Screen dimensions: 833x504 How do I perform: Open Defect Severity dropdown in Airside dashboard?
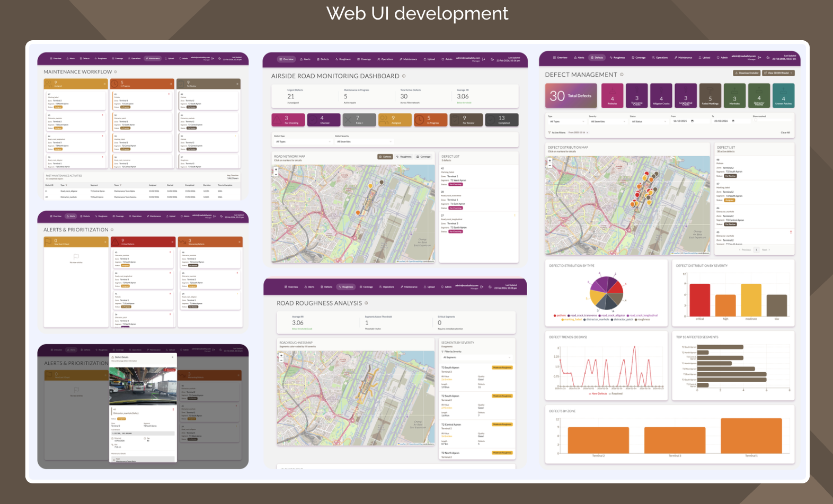coord(364,141)
